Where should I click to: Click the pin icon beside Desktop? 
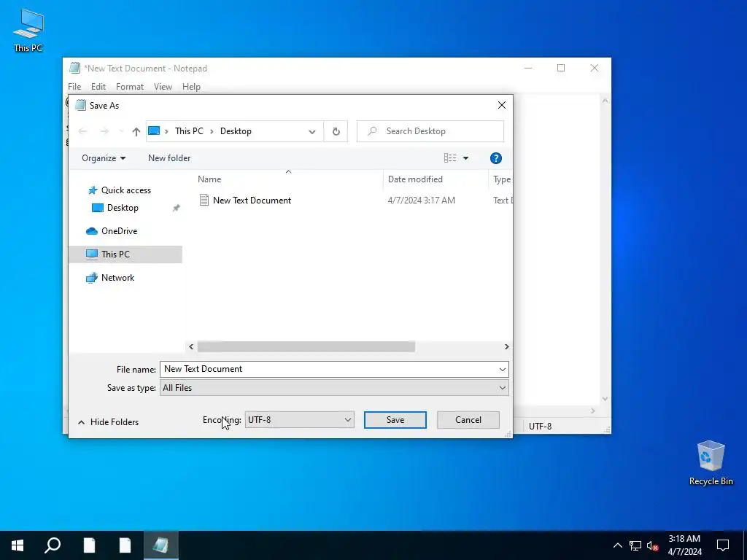[177, 208]
